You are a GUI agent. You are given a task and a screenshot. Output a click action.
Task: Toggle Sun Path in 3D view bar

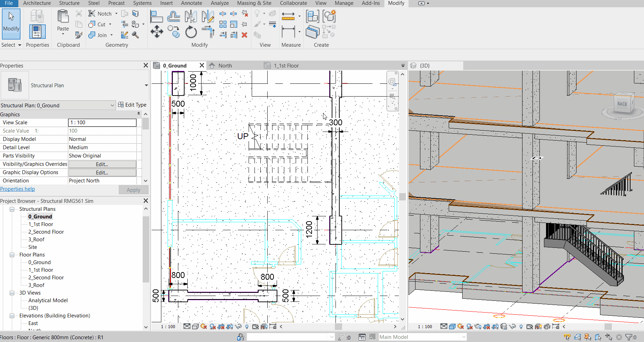tap(460, 326)
